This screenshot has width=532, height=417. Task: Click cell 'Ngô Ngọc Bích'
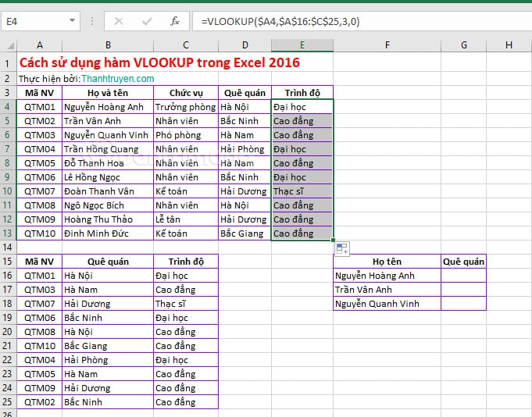click(x=108, y=205)
